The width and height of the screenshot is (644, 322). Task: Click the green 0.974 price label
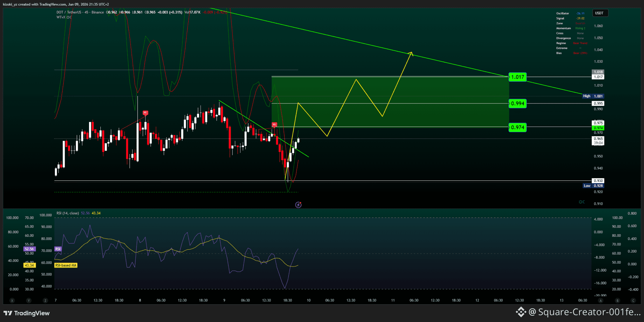tap(518, 127)
